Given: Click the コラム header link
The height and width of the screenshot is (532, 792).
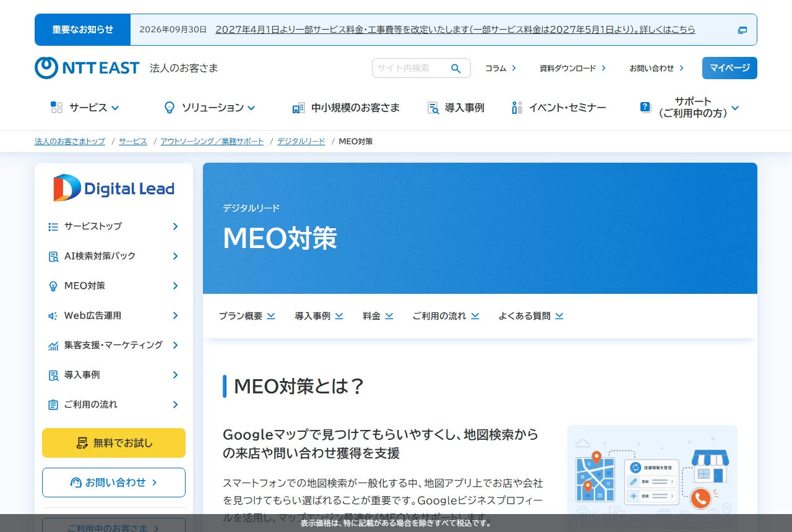Looking at the screenshot, I should (x=501, y=68).
